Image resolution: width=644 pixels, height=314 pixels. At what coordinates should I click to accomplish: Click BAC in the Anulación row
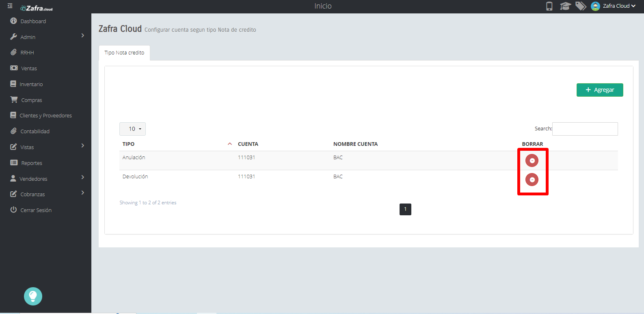pyautogui.click(x=338, y=158)
